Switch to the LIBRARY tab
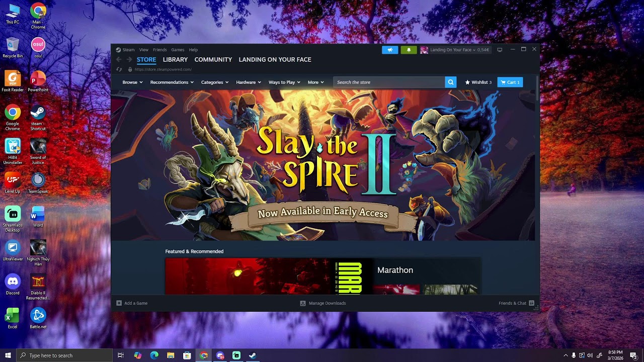Viewport: 644px width, 362px height. (175, 59)
